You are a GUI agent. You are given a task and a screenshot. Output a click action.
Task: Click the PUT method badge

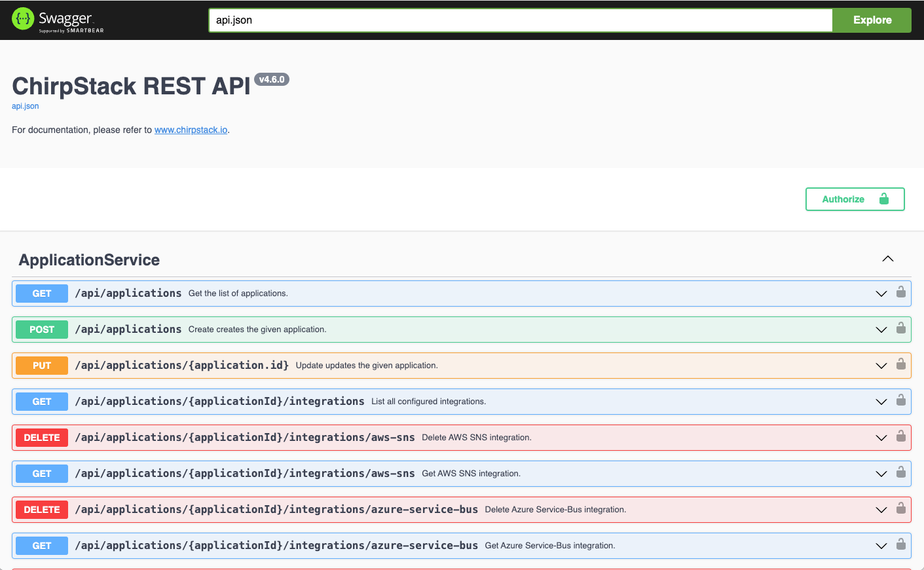(x=42, y=366)
